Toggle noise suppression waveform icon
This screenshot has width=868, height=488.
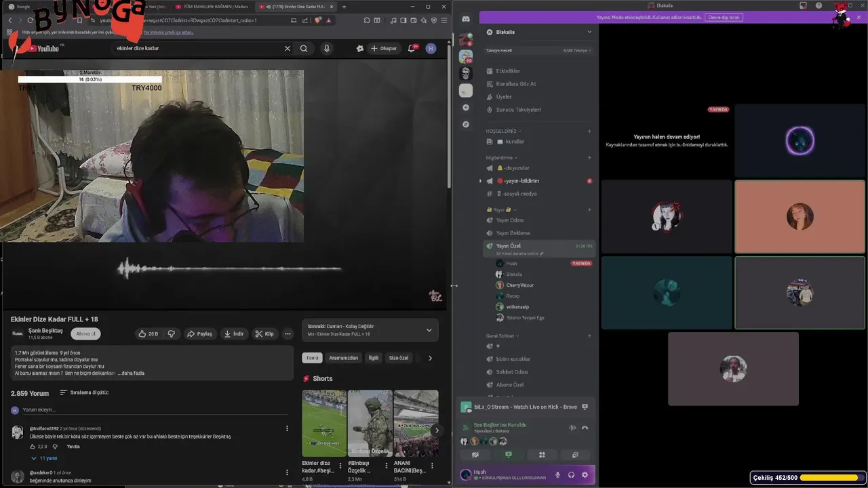coord(572,428)
